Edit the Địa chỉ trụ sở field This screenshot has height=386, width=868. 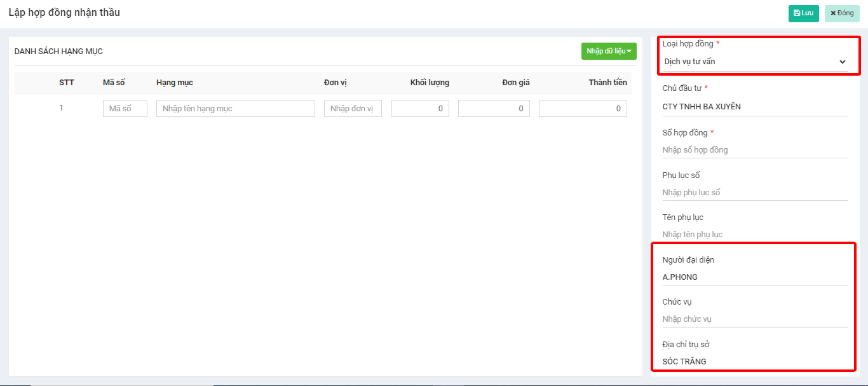click(x=754, y=362)
